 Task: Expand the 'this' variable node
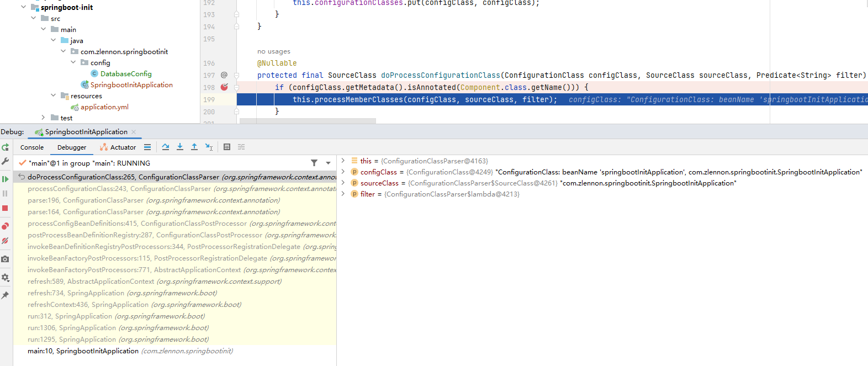343,161
